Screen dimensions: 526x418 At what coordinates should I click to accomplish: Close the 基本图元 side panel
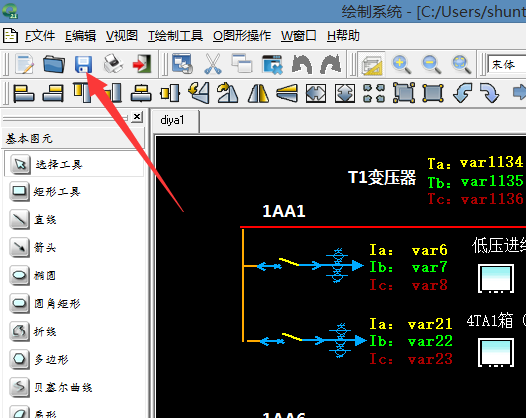coord(137,117)
